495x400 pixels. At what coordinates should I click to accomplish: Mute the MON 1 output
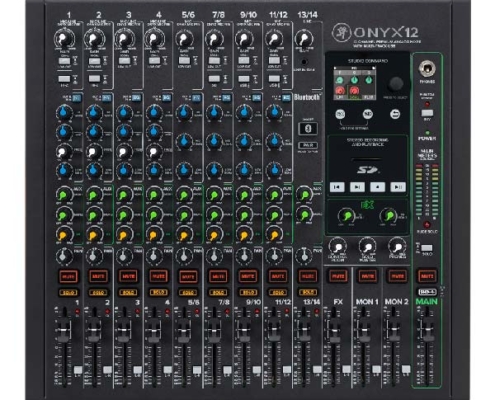pyautogui.click(x=368, y=276)
